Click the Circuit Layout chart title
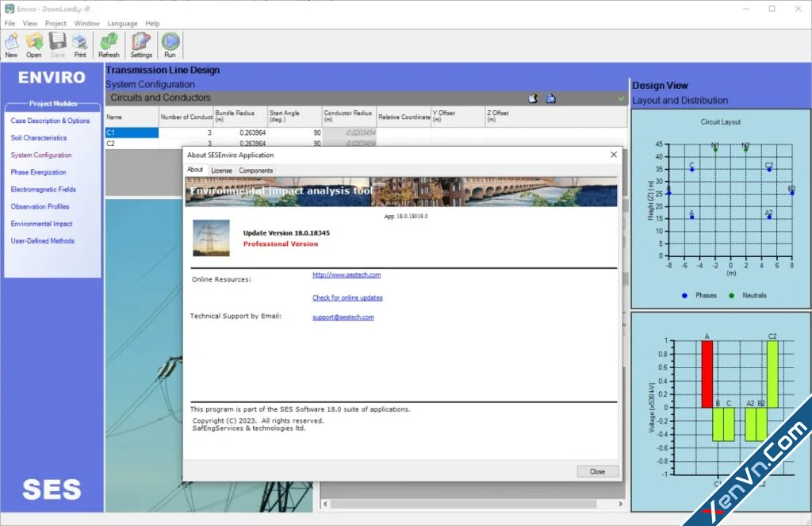 [x=720, y=122]
